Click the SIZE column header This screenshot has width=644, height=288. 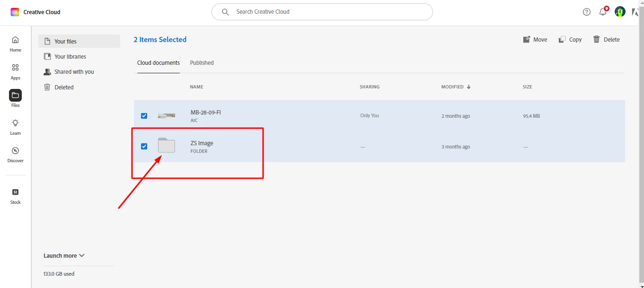click(x=528, y=87)
